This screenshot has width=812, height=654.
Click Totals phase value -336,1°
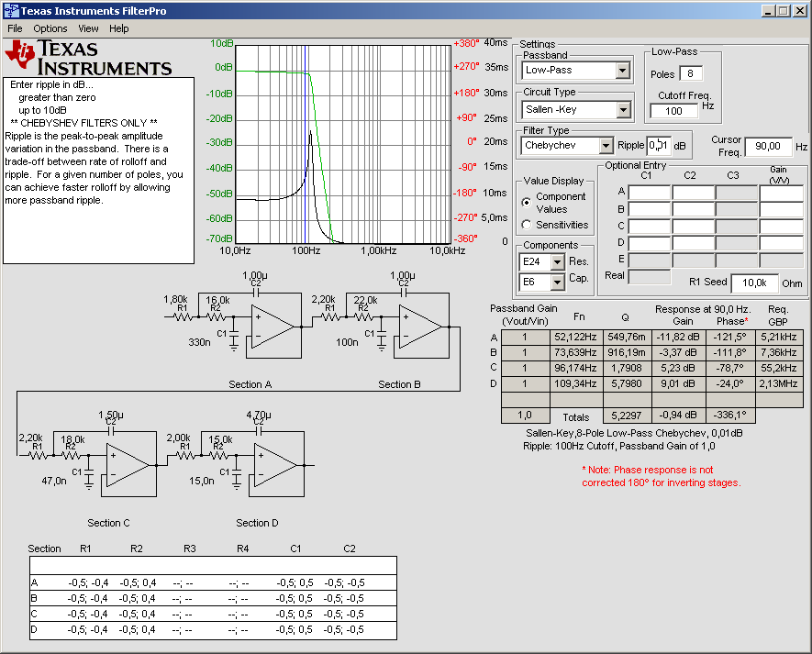point(729,416)
